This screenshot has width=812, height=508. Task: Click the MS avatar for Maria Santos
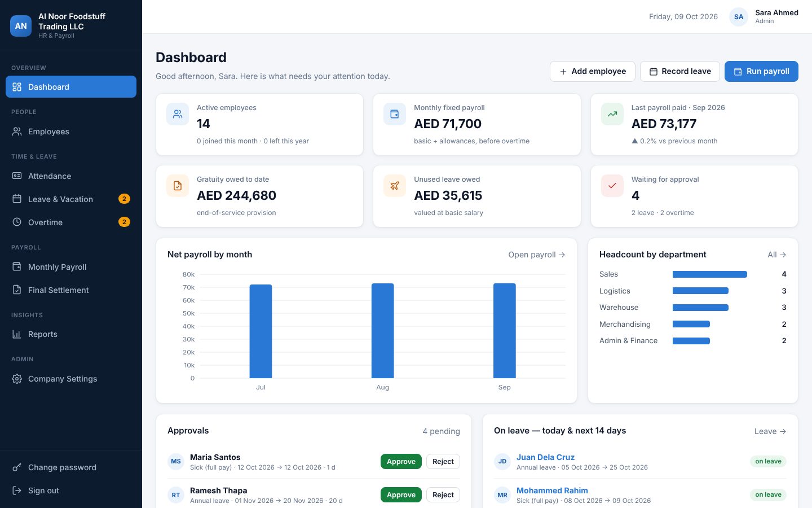(176, 462)
